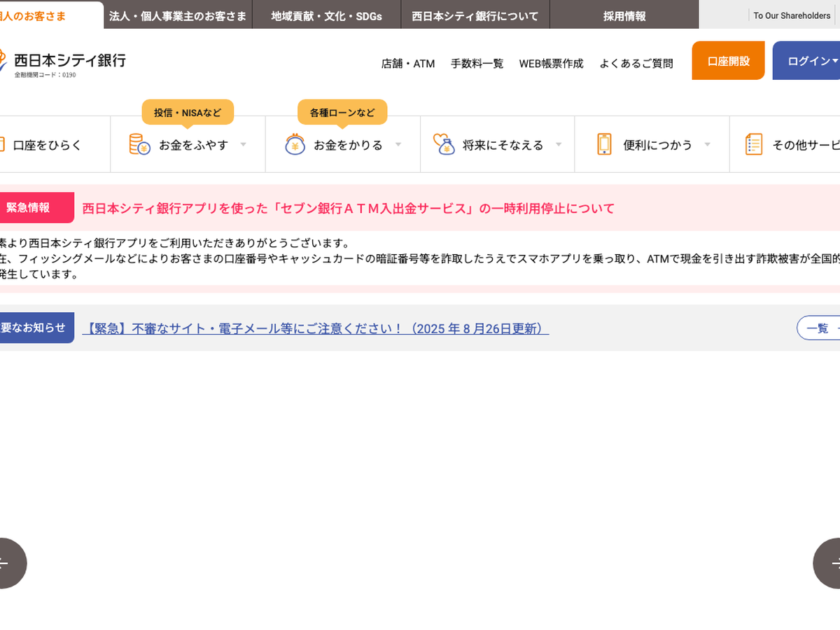Open the 採用情報 tab
This screenshot has height=630, width=840.
624,15
